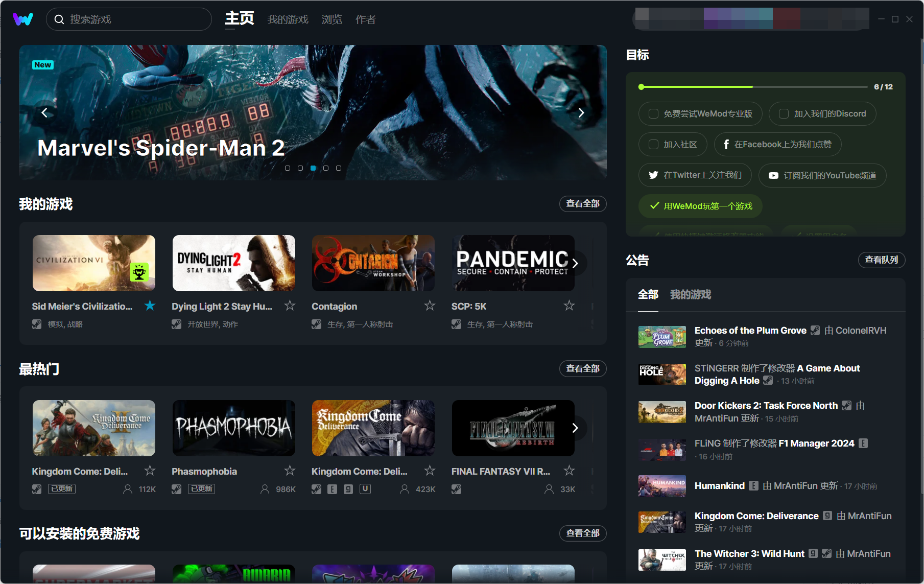The image size is (924, 584).
Task: Expand 最热门 row with right chevron
Action: (x=575, y=428)
